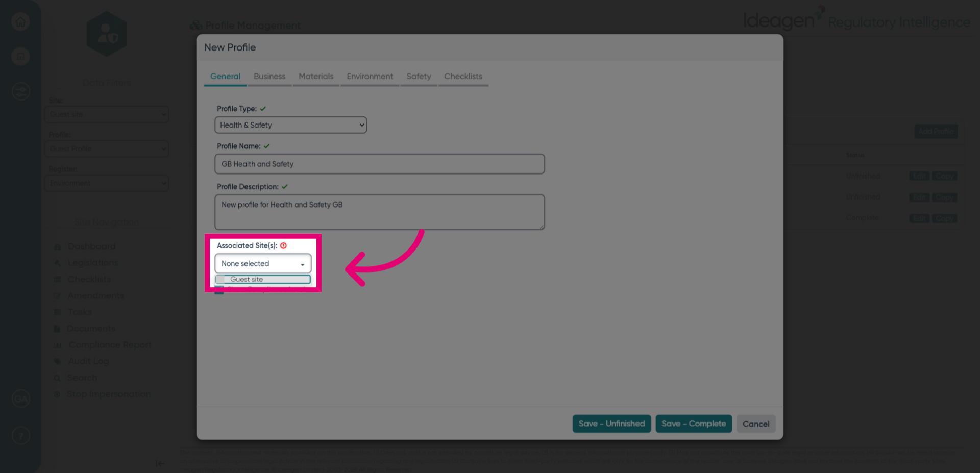Screen dimensions: 980x473
Task: Click Copy on the Complete profile row
Action: tap(944, 218)
